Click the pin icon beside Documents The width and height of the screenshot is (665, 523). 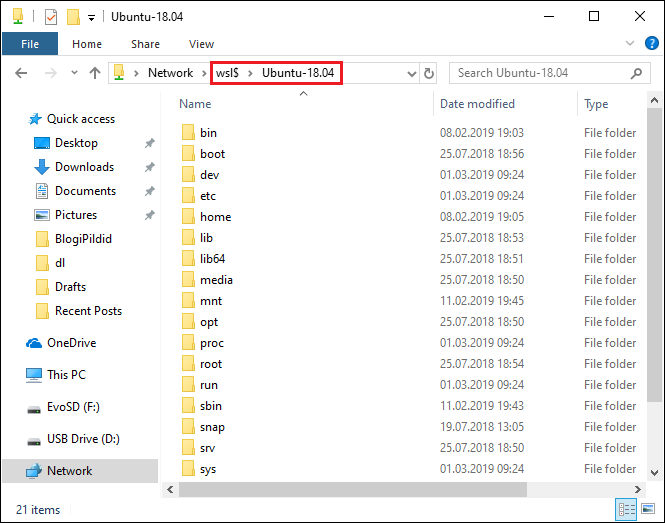point(150,191)
